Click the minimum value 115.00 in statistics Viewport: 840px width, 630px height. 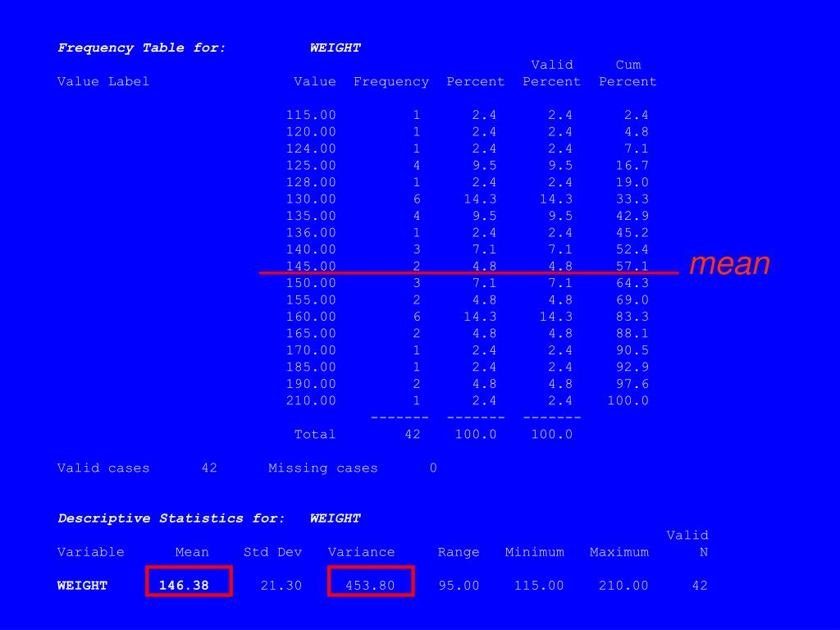click(x=539, y=586)
